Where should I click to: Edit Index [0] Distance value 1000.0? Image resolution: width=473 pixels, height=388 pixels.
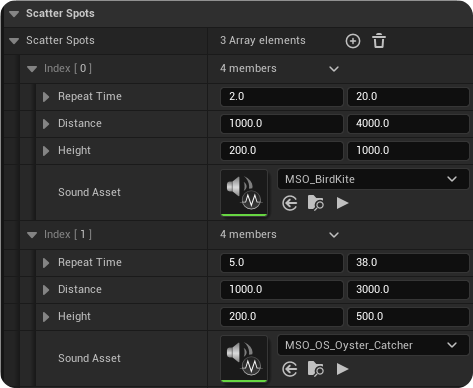pos(282,124)
